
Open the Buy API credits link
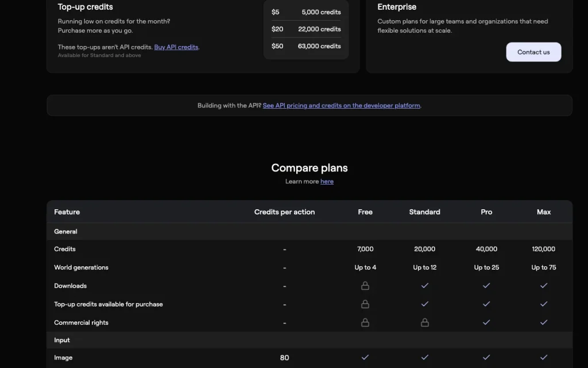pyautogui.click(x=176, y=47)
